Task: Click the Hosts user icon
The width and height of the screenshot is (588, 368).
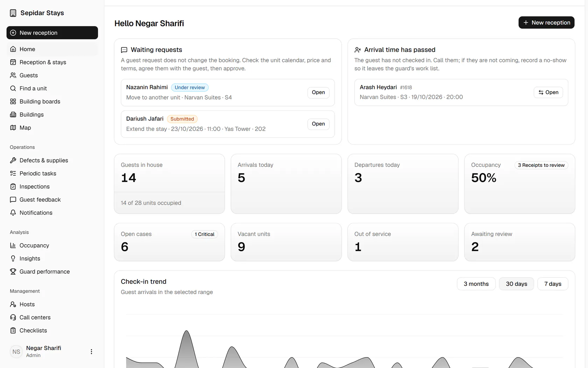Action: pyautogui.click(x=13, y=304)
